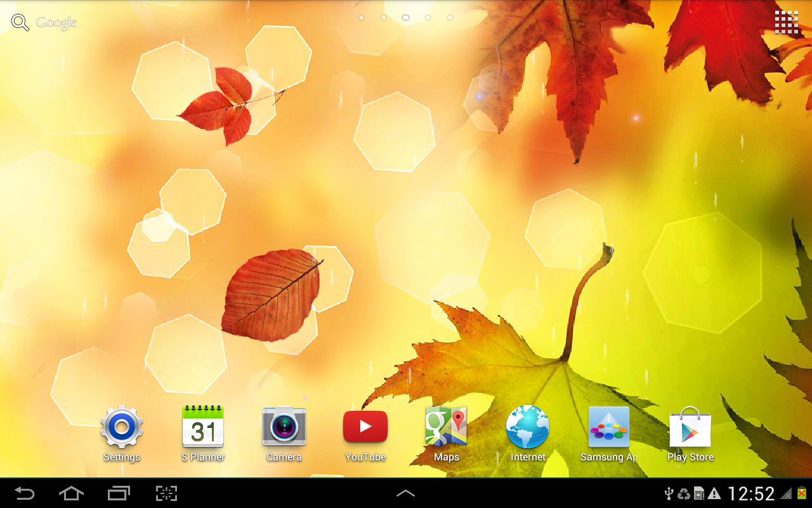812x508 pixels.
Task: Open the Camera app
Action: (284, 434)
